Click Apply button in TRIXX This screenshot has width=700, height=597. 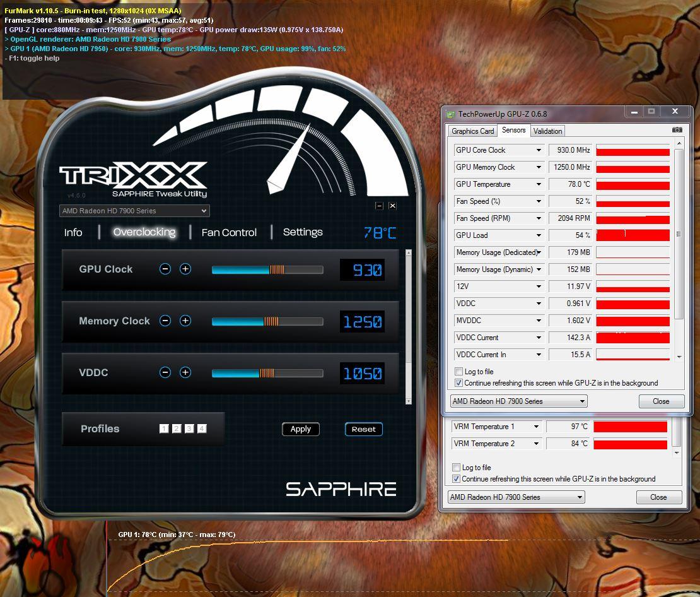[300, 429]
